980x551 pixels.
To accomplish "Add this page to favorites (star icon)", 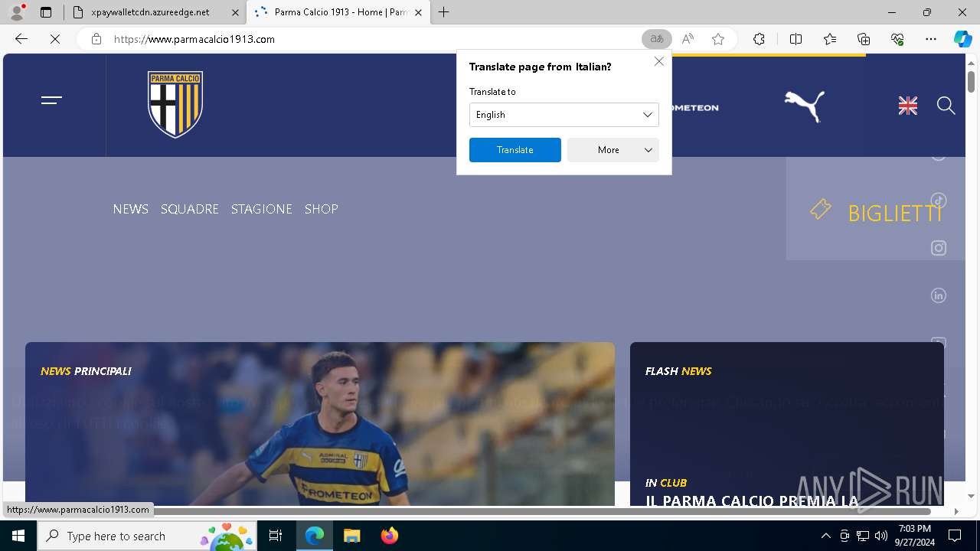I will 718,39.
